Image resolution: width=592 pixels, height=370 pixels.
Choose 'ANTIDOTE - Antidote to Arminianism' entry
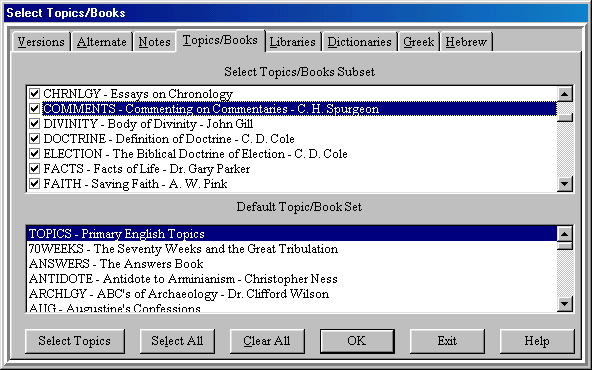291,279
